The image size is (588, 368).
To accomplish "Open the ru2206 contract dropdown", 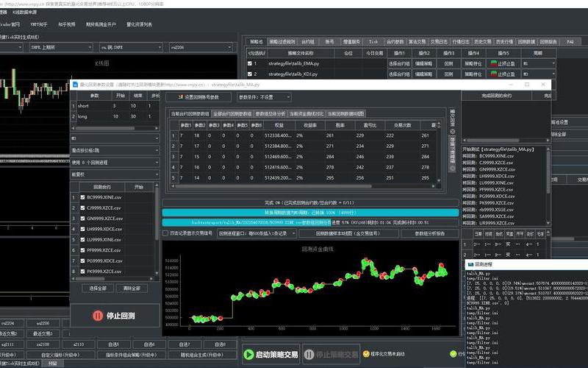I will pos(201,47).
